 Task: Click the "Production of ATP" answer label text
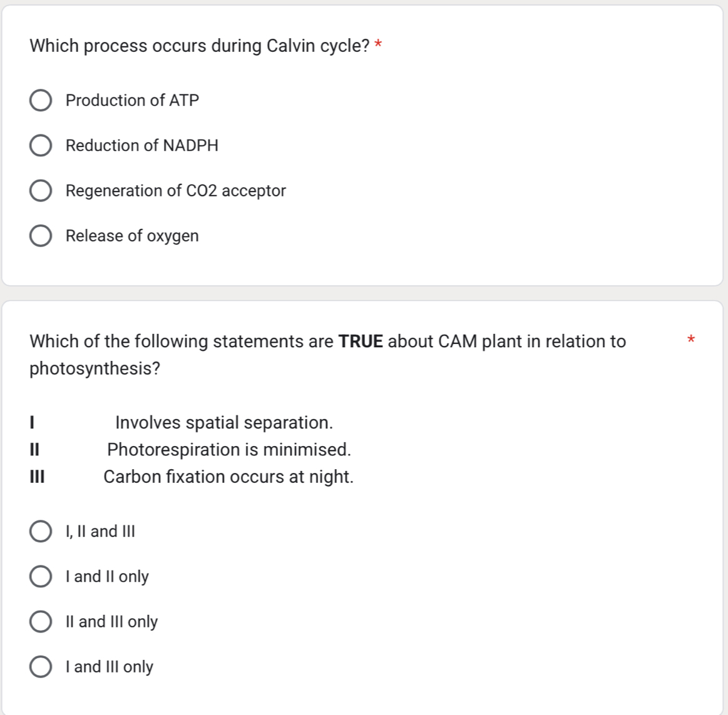[131, 100]
